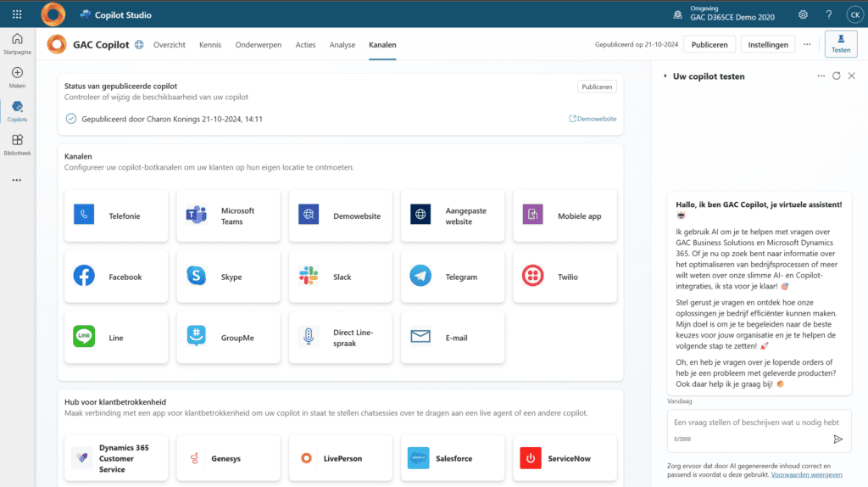Open the LivePerson hub tile
Viewport: 868px width, 487px height.
(341, 458)
